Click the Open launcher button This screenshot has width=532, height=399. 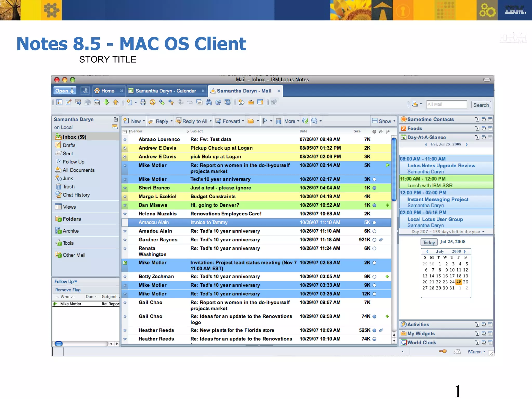point(65,91)
